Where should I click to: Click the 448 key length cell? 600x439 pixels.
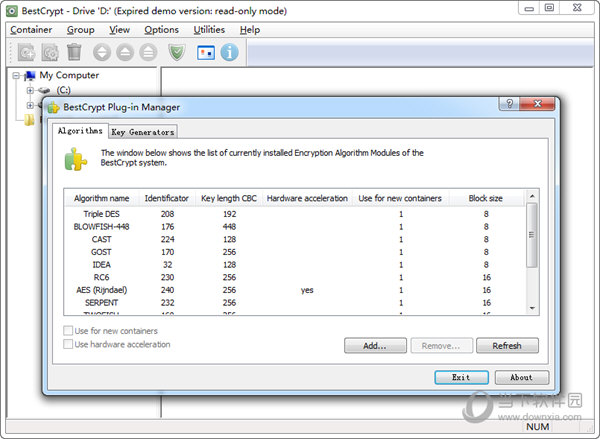pyautogui.click(x=229, y=227)
